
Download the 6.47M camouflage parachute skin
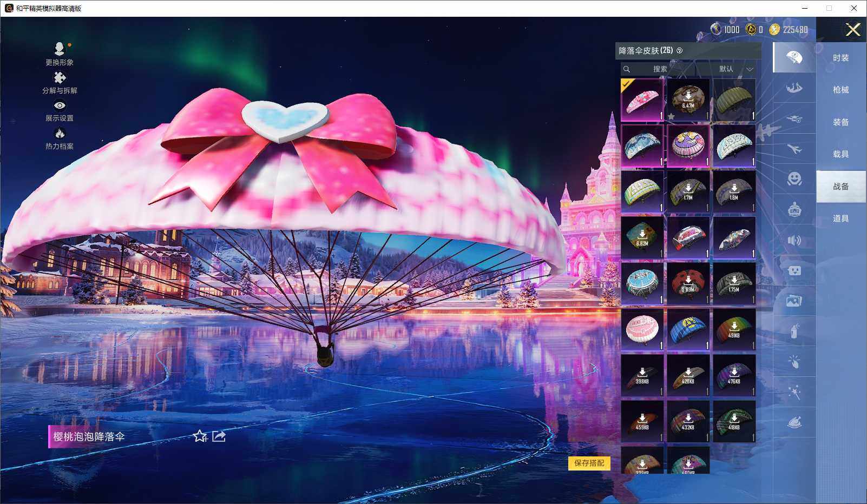tap(688, 100)
